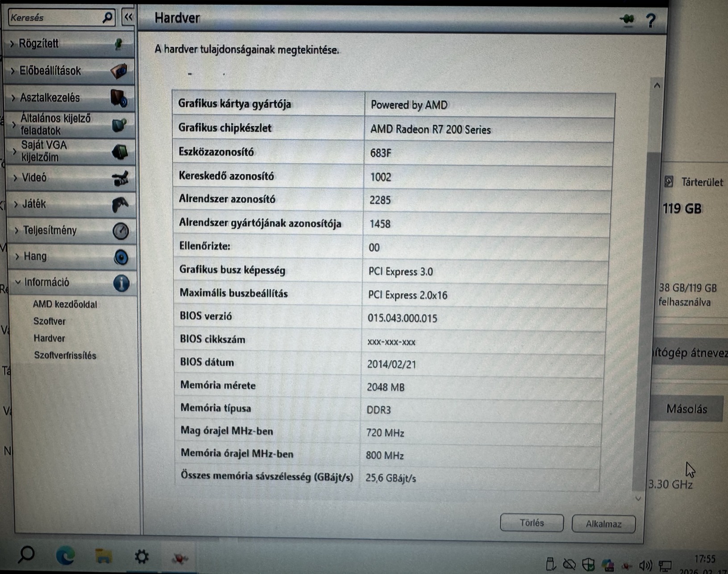Click Másolás button in the background window
The image size is (728, 574).
pos(686,409)
